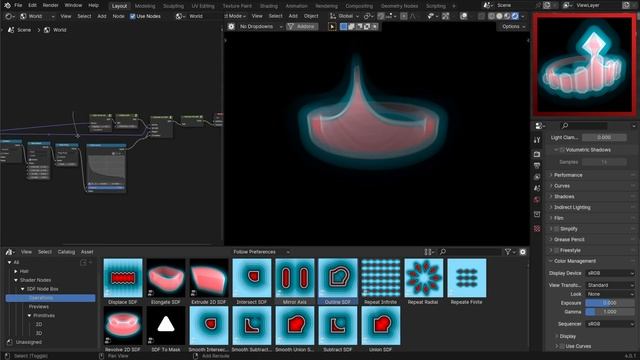Image resolution: width=640 pixels, height=360 pixels.
Task: Click asset browser display mode icon
Action: click(x=427, y=252)
